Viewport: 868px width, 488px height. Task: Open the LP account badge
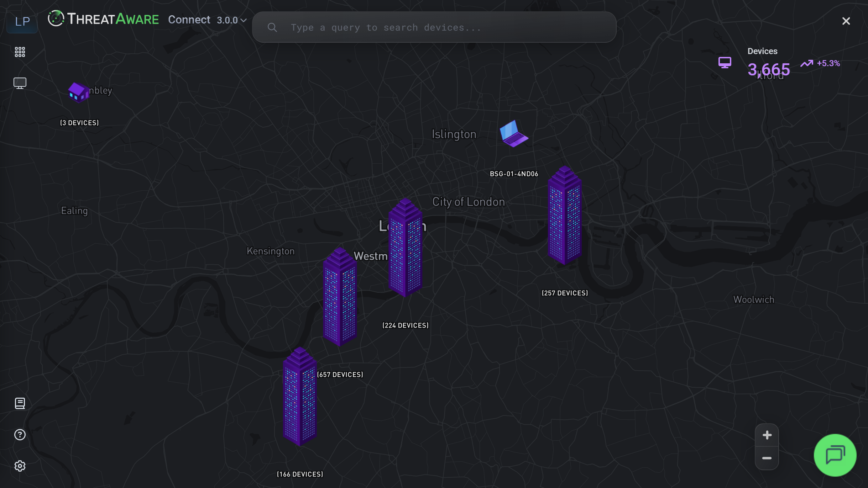click(x=22, y=21)
